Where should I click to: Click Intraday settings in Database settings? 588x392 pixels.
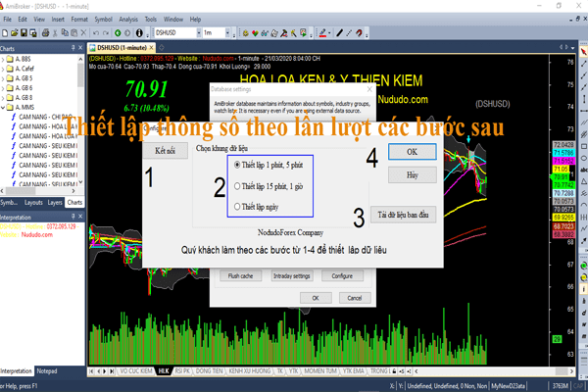292,276
